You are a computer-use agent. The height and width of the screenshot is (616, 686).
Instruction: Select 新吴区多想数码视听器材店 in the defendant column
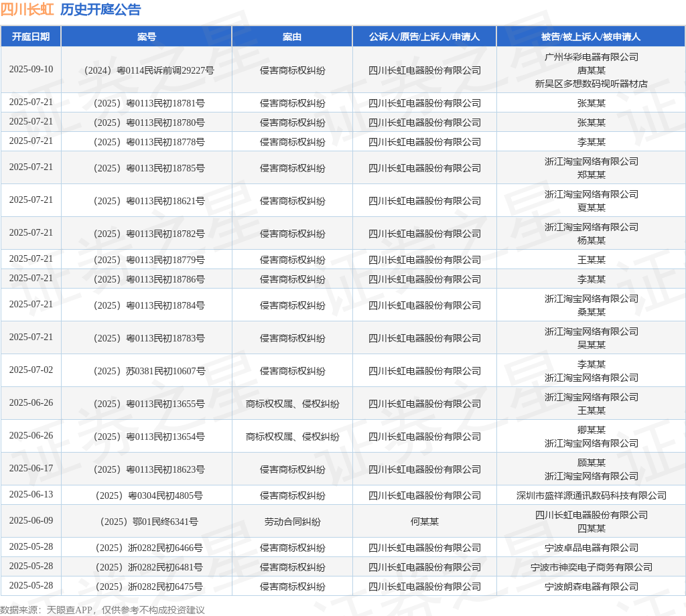point(591,84)
